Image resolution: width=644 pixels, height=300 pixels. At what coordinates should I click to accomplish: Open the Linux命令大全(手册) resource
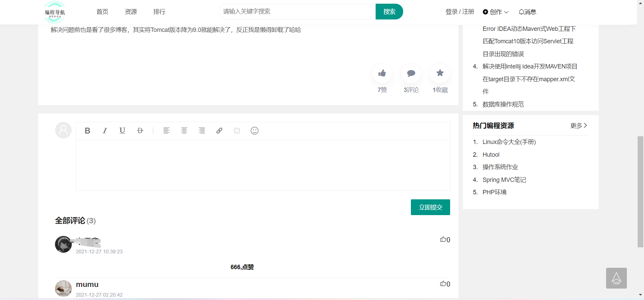click(x=509, y=142)
